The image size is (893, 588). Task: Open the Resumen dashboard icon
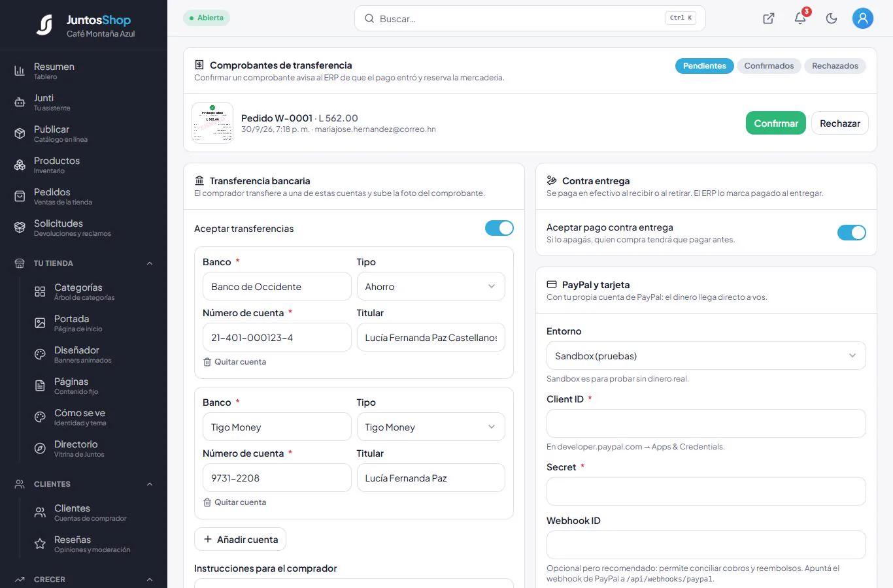tap(20, 71)
